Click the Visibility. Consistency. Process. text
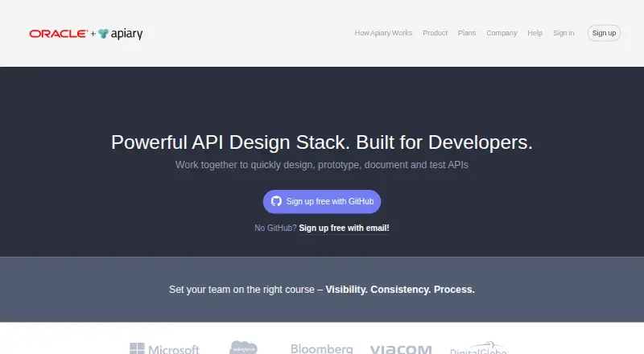The width and height of the screenshot is (644, 354). 400,290
